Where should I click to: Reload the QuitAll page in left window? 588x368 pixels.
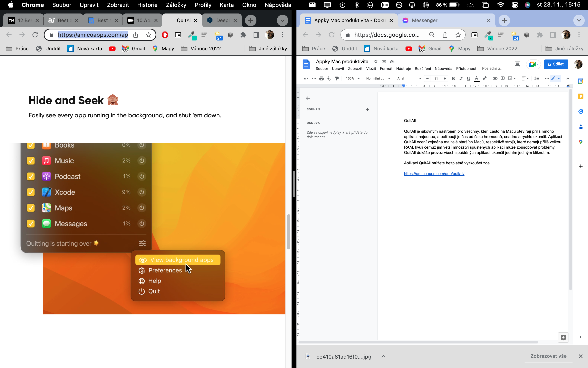point(35,35)
